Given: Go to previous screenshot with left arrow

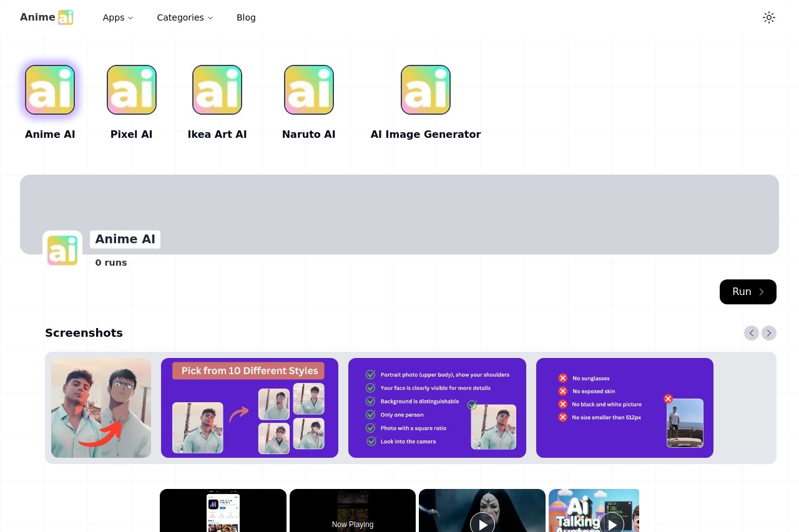Looking at the screenshot, I should pos(752,333).
